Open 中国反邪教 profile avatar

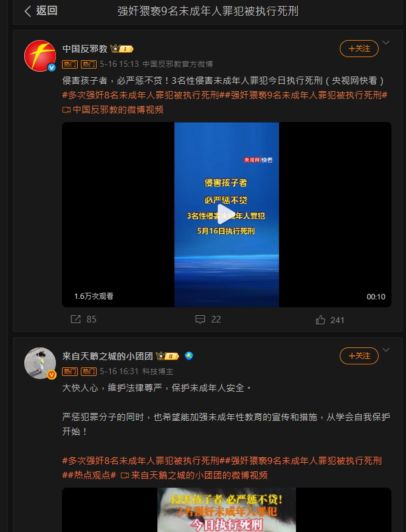click(x=40, y=56)
